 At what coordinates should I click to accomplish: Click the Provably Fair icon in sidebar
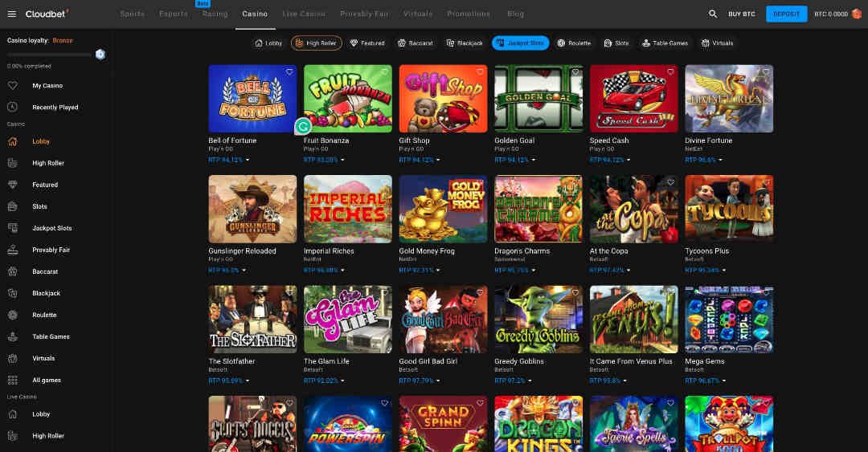click(13, 250)
